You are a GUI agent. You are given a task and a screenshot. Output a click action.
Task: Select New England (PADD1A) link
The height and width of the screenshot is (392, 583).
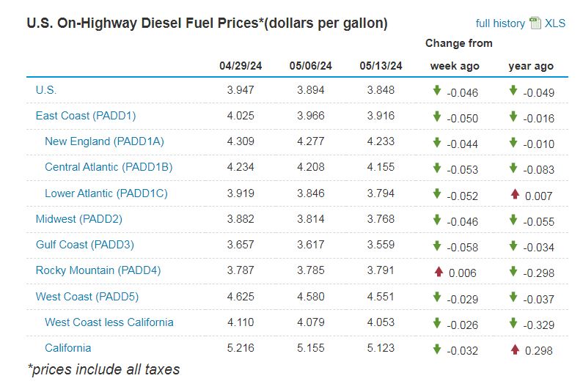click(104, 141)
